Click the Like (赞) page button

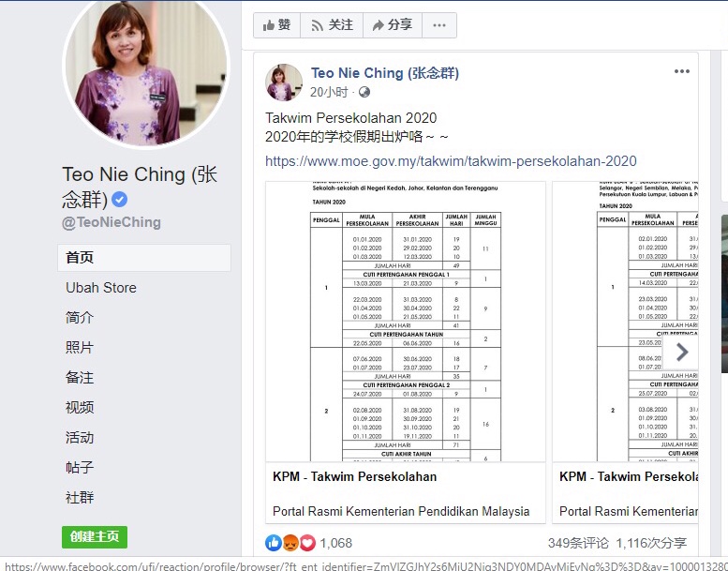pos(276,25)
